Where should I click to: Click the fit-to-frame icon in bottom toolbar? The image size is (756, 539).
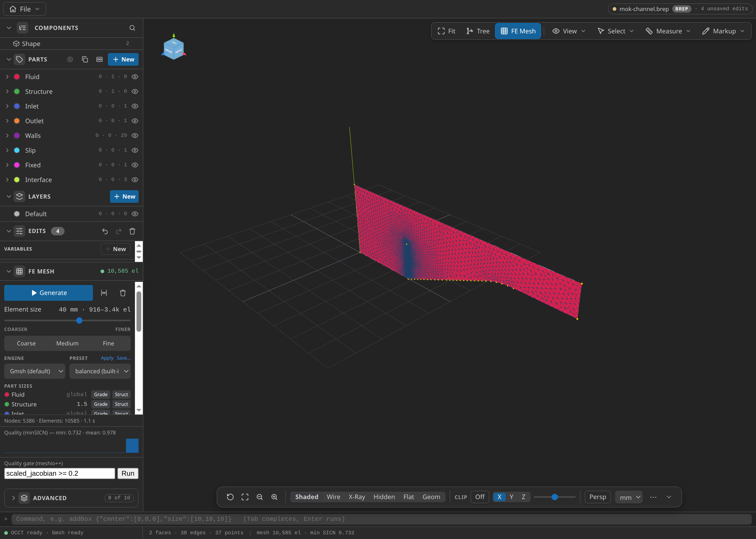coord(245,497)
